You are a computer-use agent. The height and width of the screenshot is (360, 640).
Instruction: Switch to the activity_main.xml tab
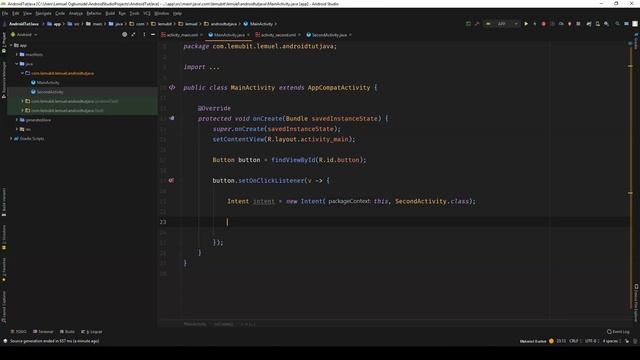pos(182,35)
